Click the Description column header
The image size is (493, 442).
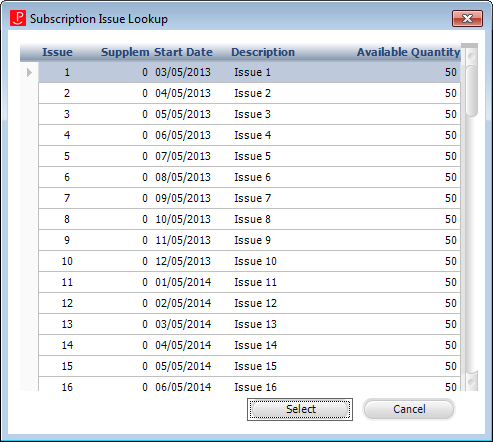click(263, 52)
